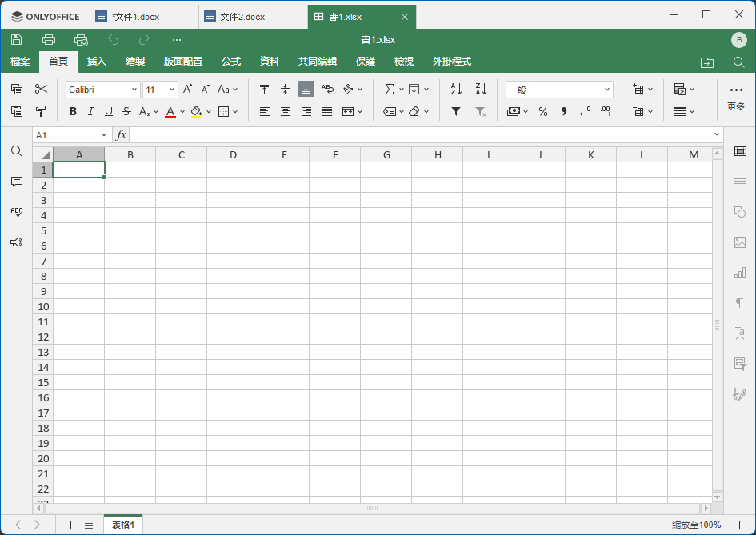This screenshot has height=535, width=756.
Task: Apply percent style to cell
Action: coord(543,112)
